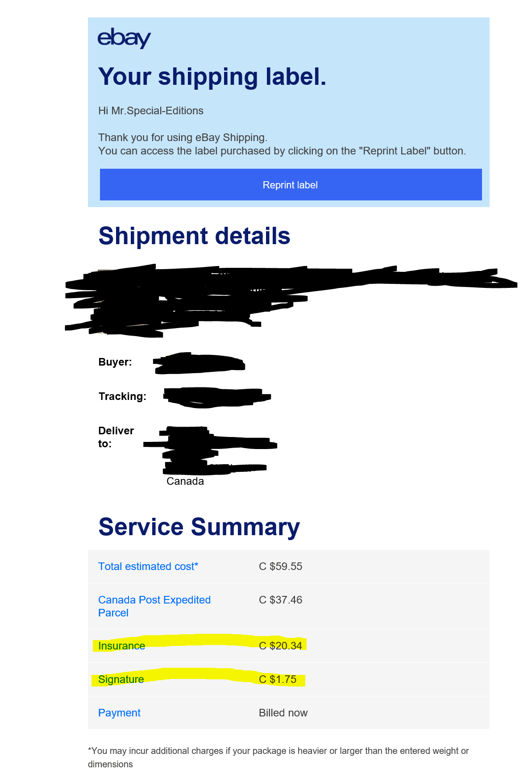Click the Shipment details heading
532x774 pixels.
click(x=194, y=236)
